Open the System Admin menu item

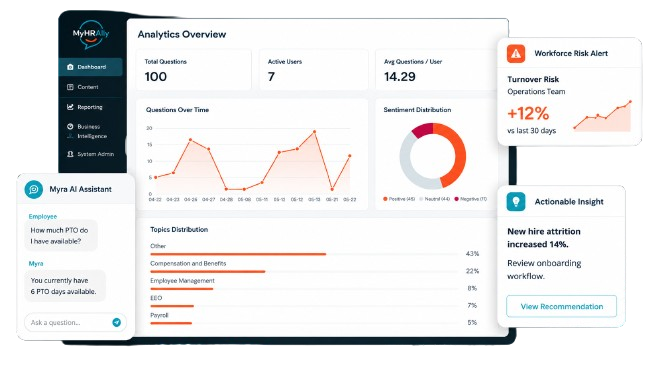pos(91,154)
